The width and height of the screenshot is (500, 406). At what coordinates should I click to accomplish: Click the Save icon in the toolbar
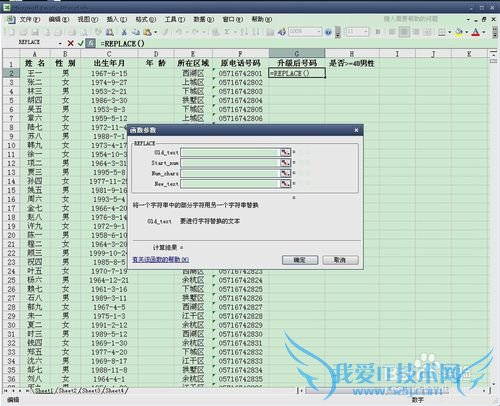35,32
